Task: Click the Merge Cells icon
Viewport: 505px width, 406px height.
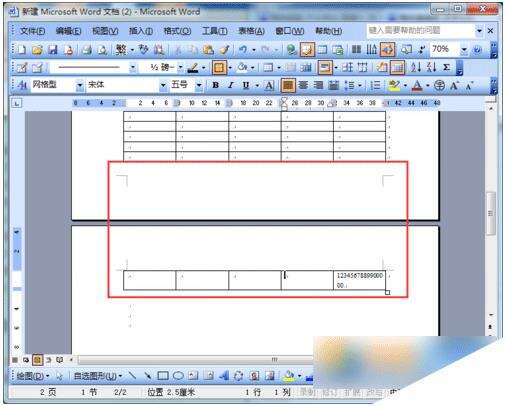Action: [x=291, y=68]
